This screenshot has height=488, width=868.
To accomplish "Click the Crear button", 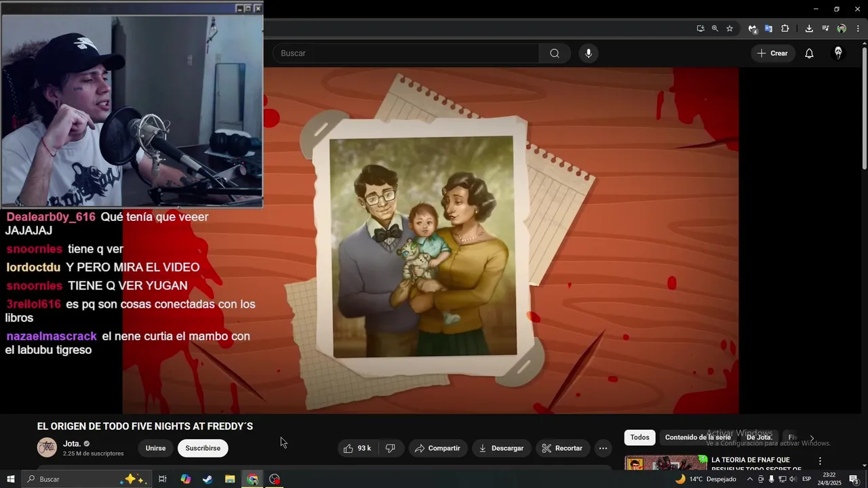I will 772,54.
